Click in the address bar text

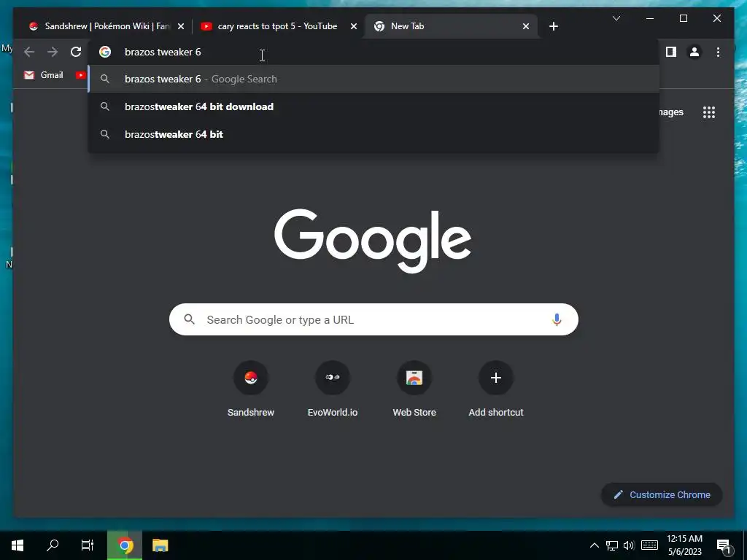[163, 52]
